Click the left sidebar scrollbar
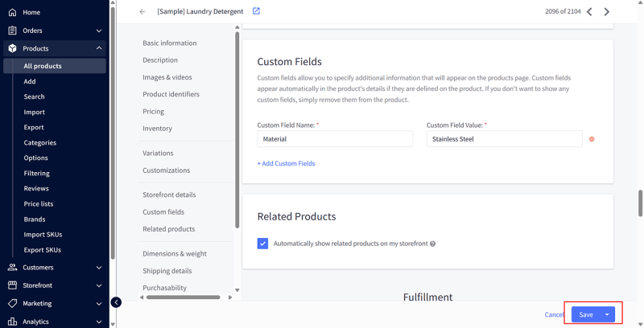644x328 pixels. [113, 133]
